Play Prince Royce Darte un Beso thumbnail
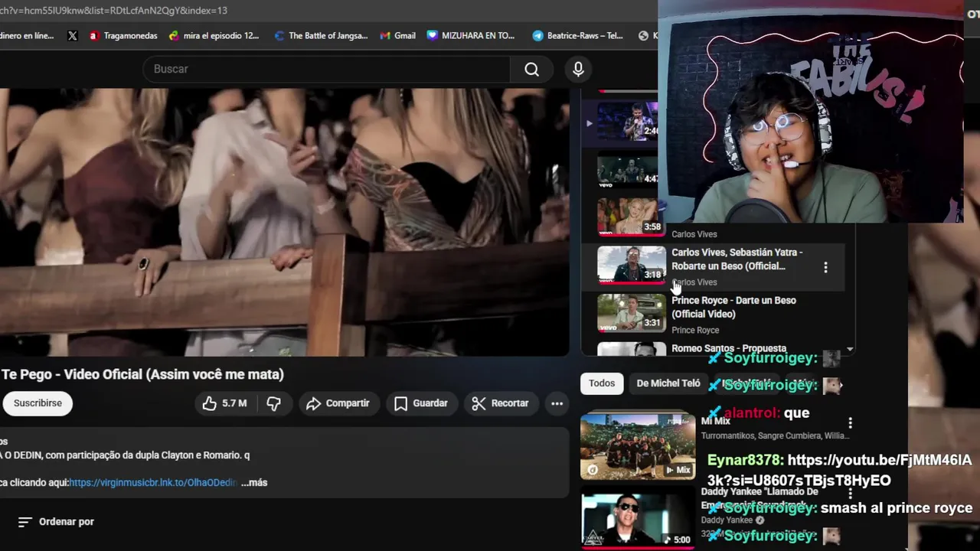This screenshot has height=551, width=980. tap(632, 313)
